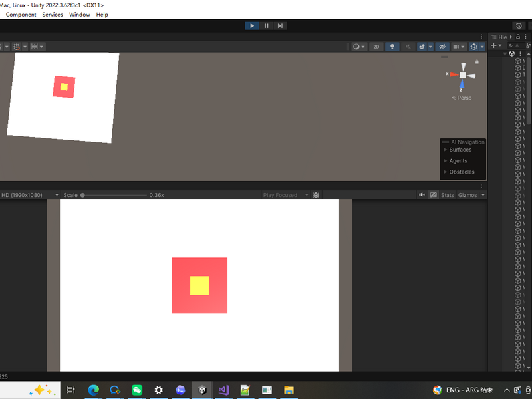
Task: Open the Services menu
Action: [53, 15]
